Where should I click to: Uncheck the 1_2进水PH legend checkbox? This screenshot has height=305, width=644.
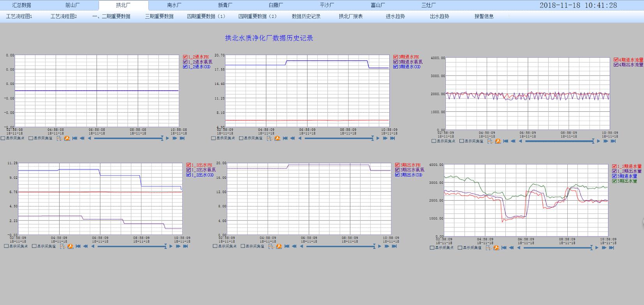[185, 57]
